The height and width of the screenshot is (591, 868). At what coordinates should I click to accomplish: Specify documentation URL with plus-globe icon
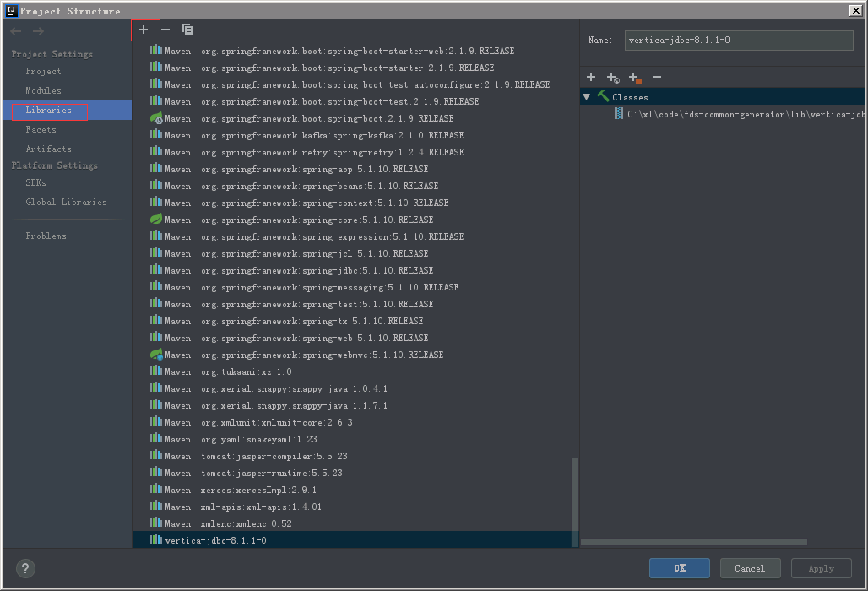click(613, 78)
